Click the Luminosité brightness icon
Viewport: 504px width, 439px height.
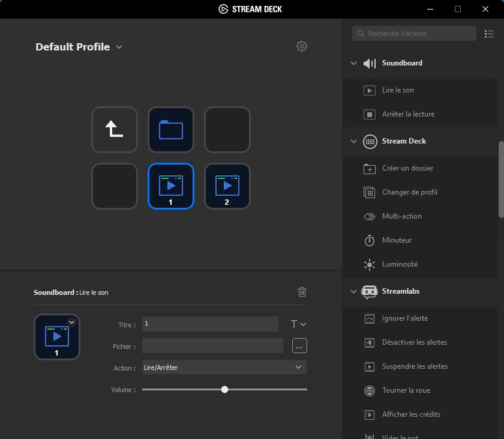370,264
